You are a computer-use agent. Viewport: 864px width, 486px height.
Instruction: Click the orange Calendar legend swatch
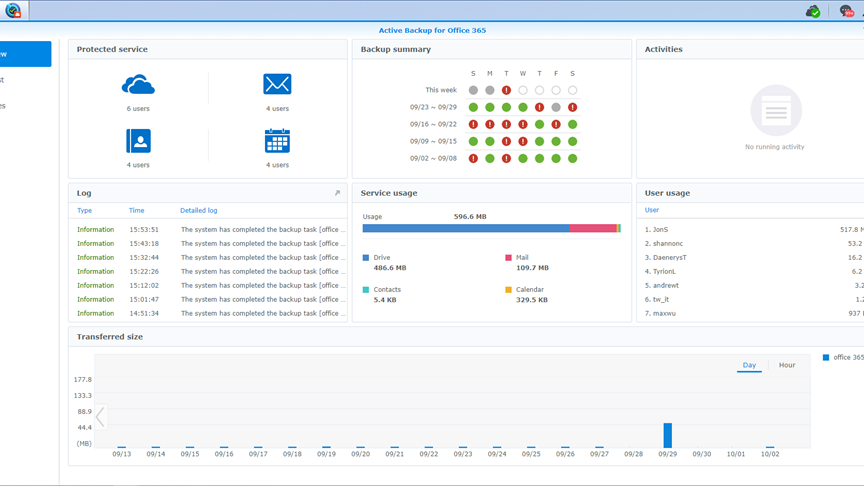tap(508, 289)
